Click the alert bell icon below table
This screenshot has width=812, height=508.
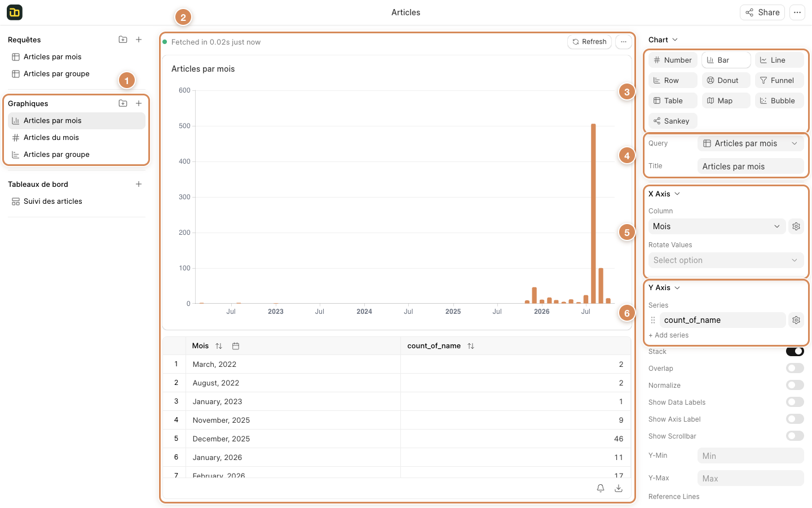pos(601,488)
